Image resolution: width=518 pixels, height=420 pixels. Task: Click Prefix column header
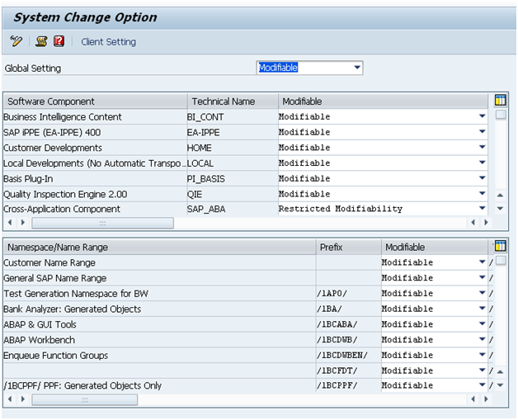pyautogui.click(x=349, y=248)
